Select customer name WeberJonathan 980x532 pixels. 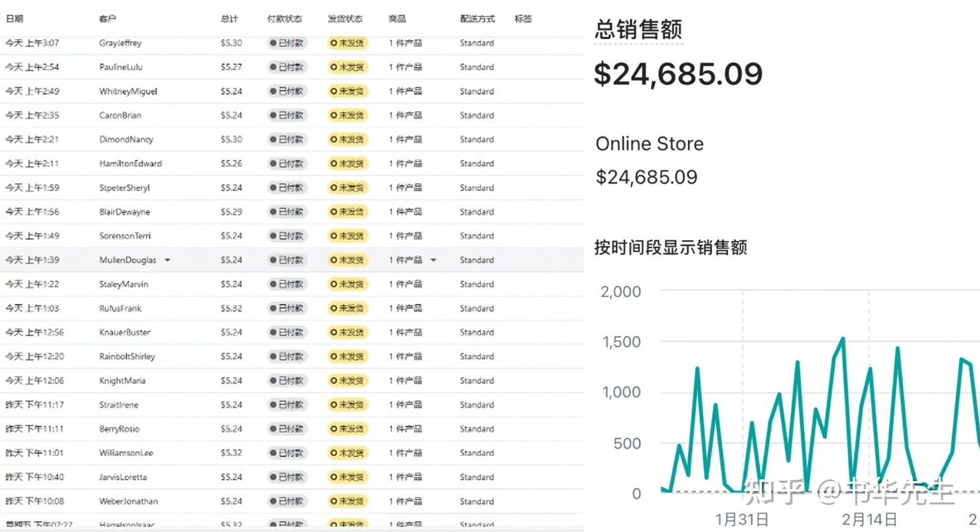129,501
